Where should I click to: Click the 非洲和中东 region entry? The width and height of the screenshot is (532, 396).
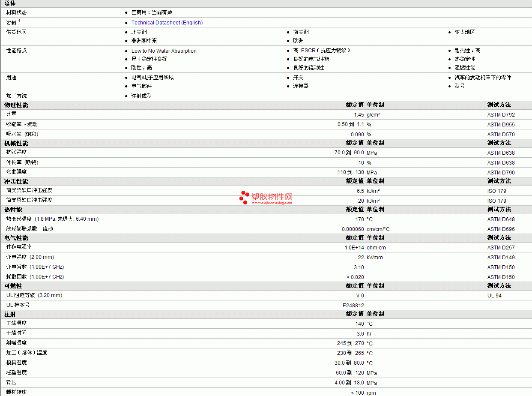[144, 41]
